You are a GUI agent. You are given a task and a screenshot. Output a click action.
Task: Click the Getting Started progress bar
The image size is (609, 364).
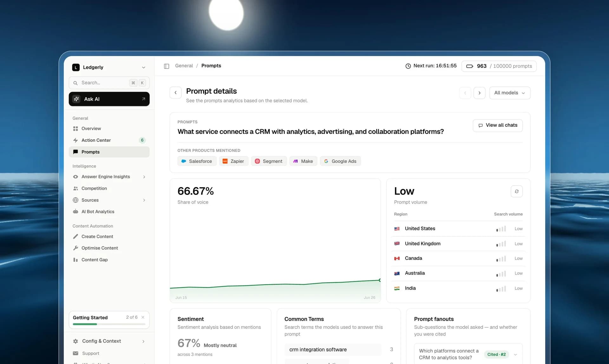coord(109,324)
